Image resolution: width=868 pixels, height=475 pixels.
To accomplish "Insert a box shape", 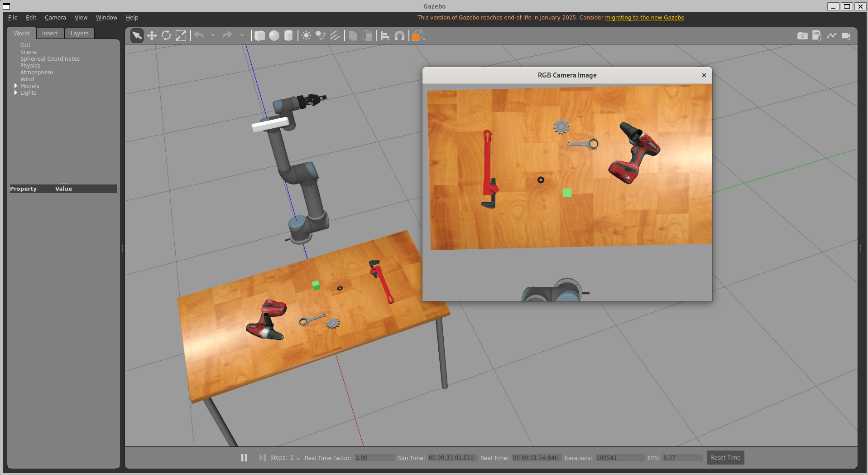I will pos(259,36).
